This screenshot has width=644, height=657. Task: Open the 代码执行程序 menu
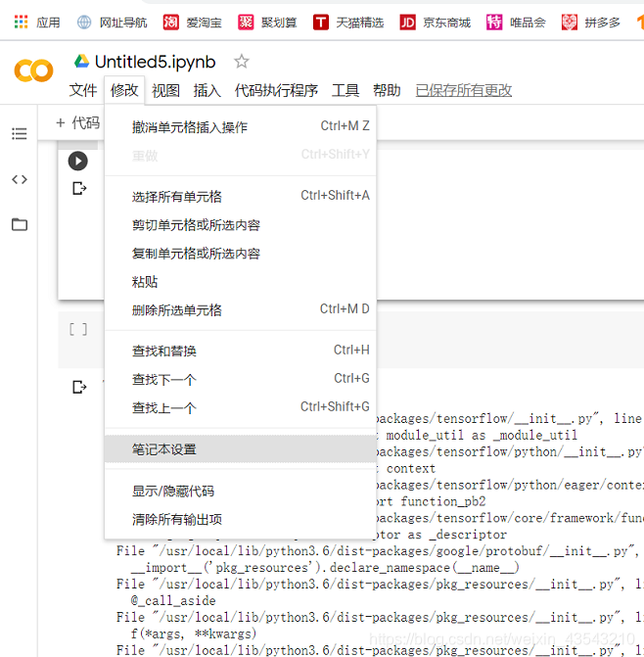pyautogui.click(x=276, y=90)
